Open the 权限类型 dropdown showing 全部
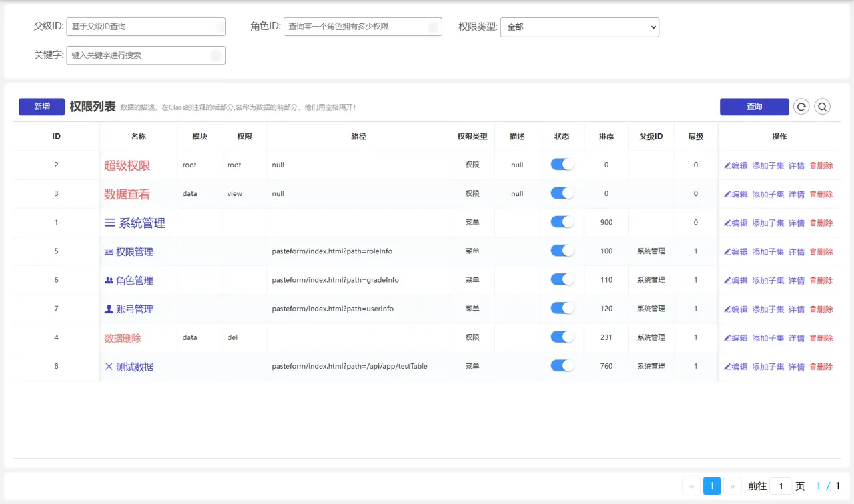This screenshot has width=854, height=504. click(x=580, y=27)
